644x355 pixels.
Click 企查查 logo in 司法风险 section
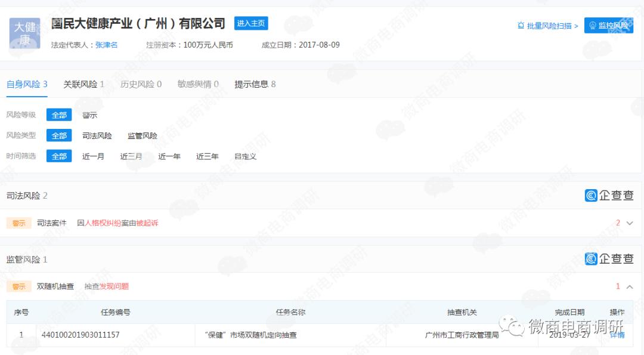(609, 195)
